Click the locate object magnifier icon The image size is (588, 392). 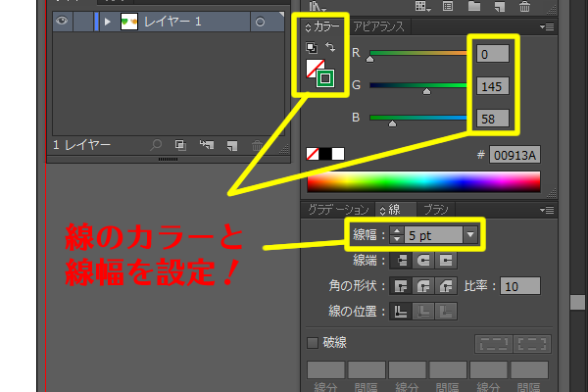[x=156, y=145]
